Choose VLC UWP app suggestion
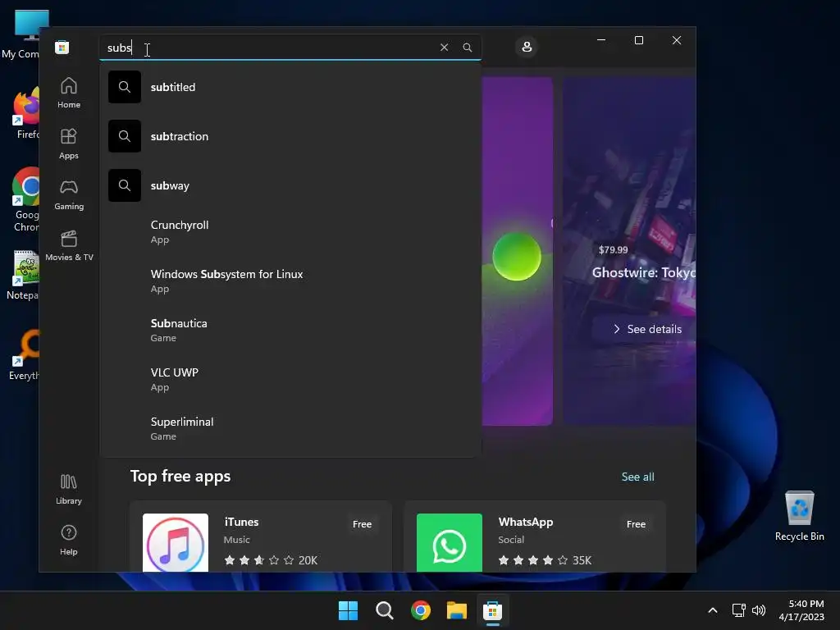The height and width of the screenshot is (630, 840). coord(290,379)
